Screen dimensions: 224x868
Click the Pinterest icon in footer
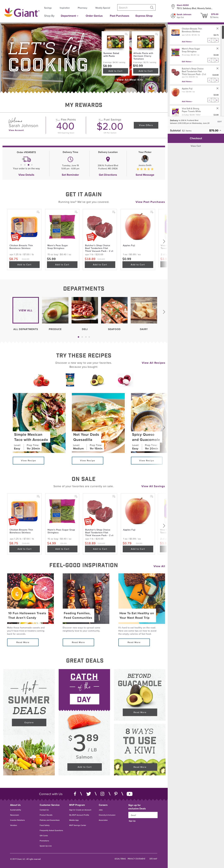pyautogui.click(x=116, y=794)
